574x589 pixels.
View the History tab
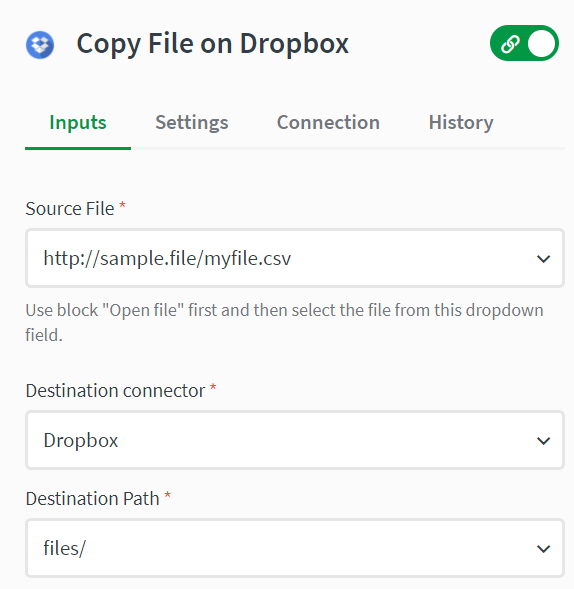point(461,123)
